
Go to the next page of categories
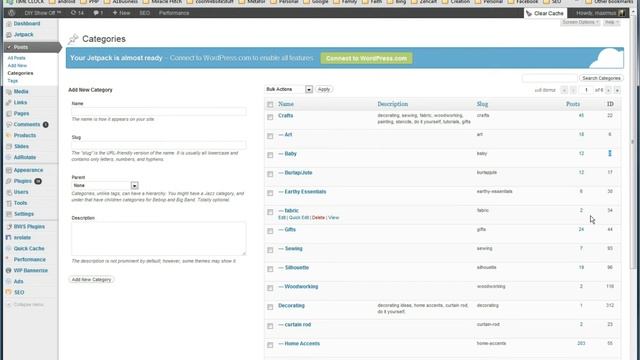pyautogui.click(x=608, y=90)
